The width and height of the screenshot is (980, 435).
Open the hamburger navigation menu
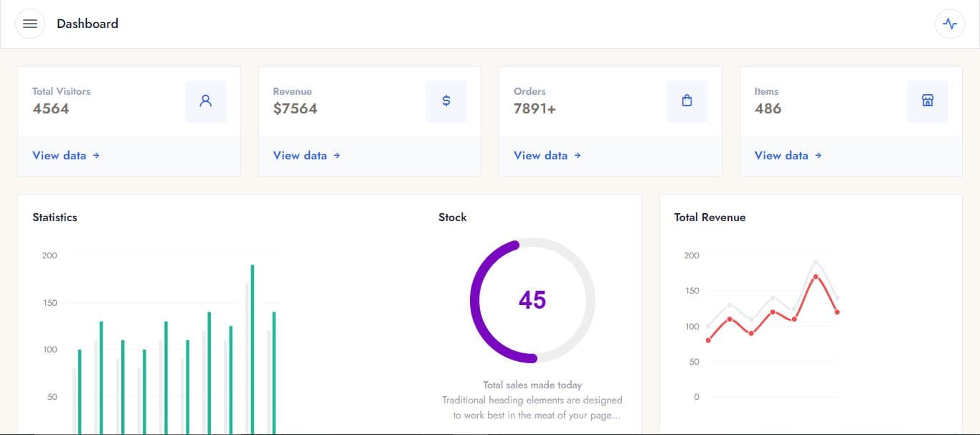tap(29, 23)
